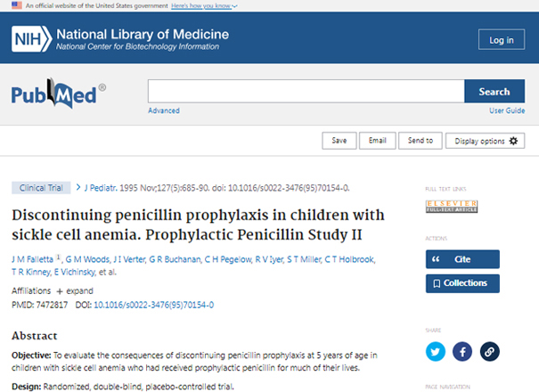Screen dimensions: 539x392
Task: Click the NIH logo icon
Action: pyautogui.click(x=31, y=39)
